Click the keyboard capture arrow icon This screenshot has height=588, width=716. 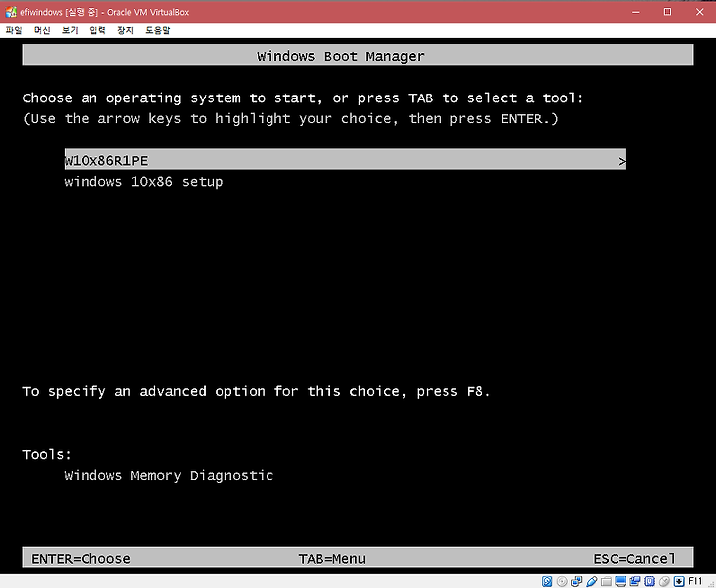pos(679,581)
